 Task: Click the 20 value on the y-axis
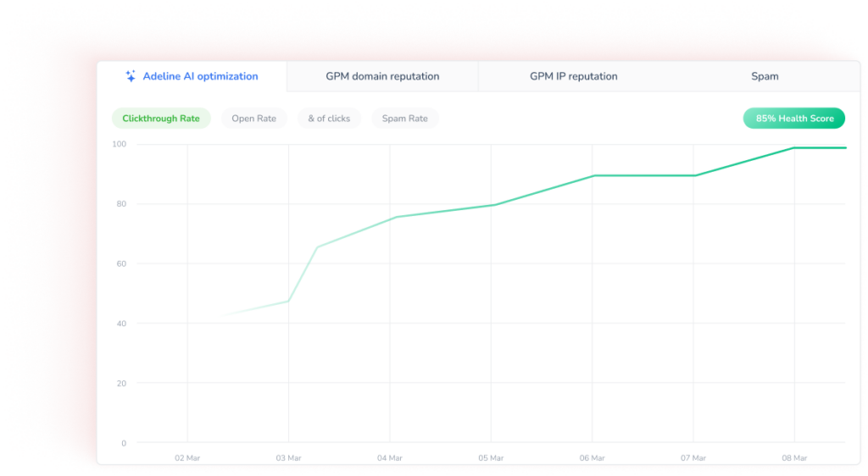pyautogui.click(x=120, y=383)
